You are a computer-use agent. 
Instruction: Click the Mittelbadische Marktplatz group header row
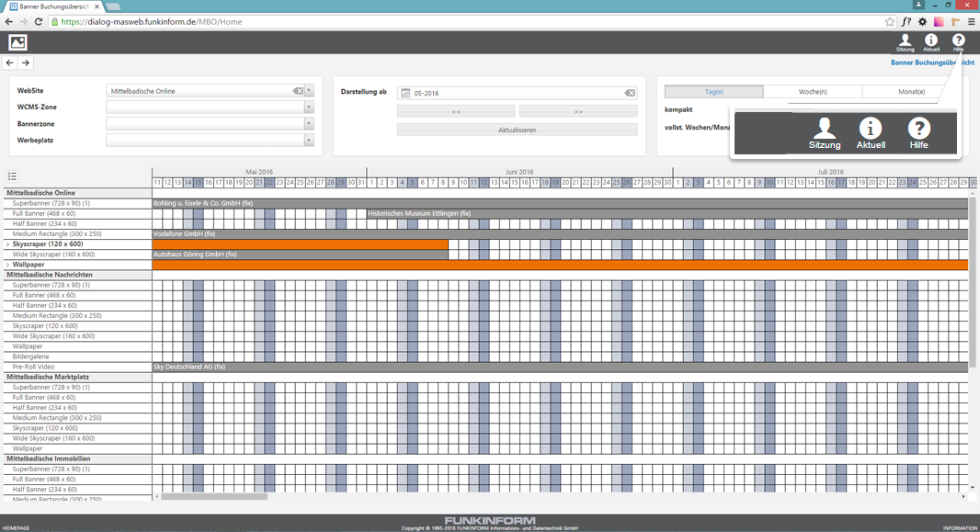point(77,377)
